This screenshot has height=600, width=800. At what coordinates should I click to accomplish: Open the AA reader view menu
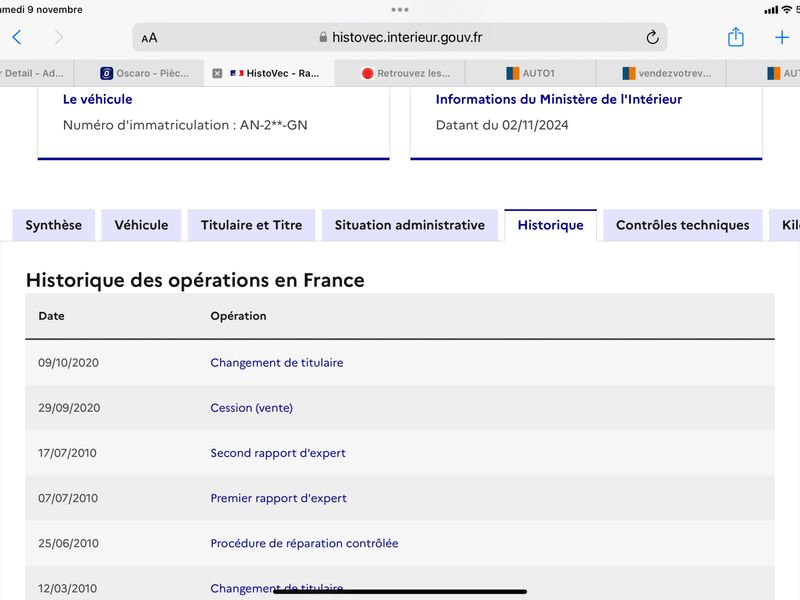click(x=149, y=38)
